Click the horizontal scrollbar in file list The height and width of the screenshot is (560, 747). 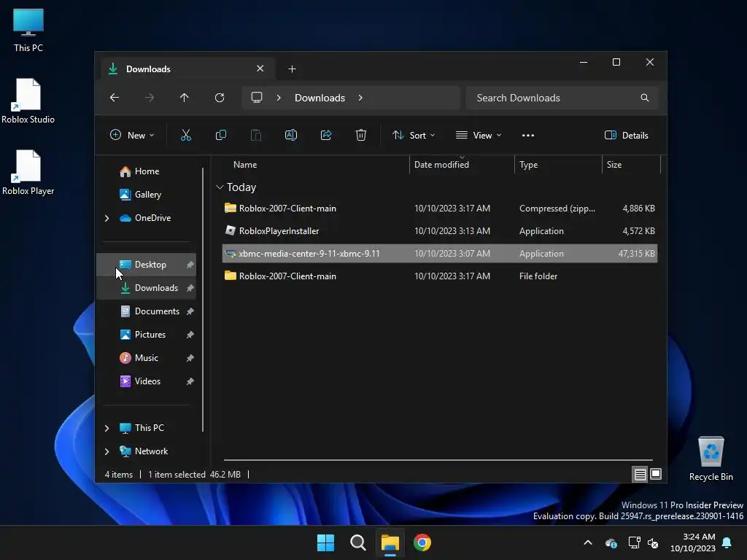(x=438, y=460)
